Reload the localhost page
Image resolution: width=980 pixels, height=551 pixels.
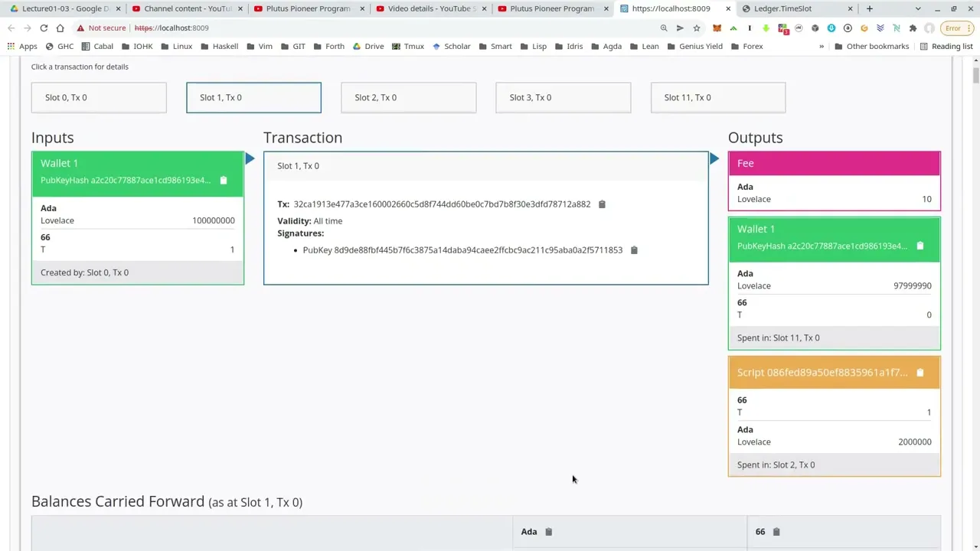tap(44, 28)
